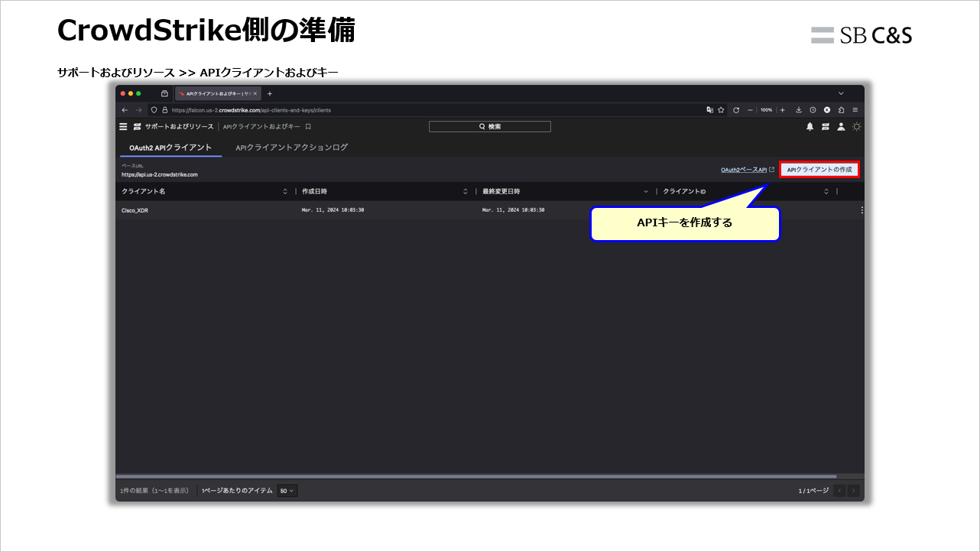Select the Cisco_XDR client name

click(x=135, y=210)
